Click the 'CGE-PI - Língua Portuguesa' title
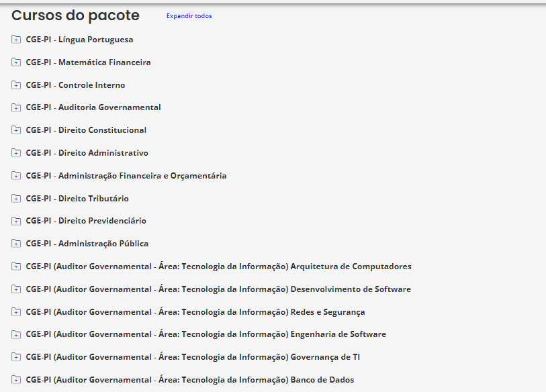This screenshot has width=546, height=392. pyautogui.click(x=79, y=40)
